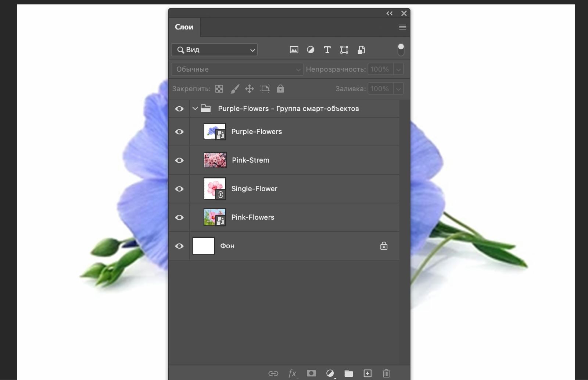Select the Фон layer name

[227, 246]
